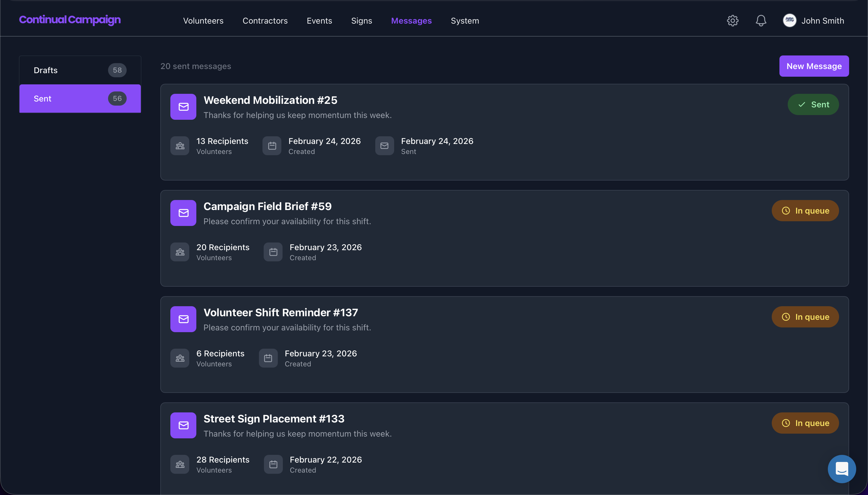
Task: Click calendar icon beside February 22, 2026
Action: tap(273, 464)
